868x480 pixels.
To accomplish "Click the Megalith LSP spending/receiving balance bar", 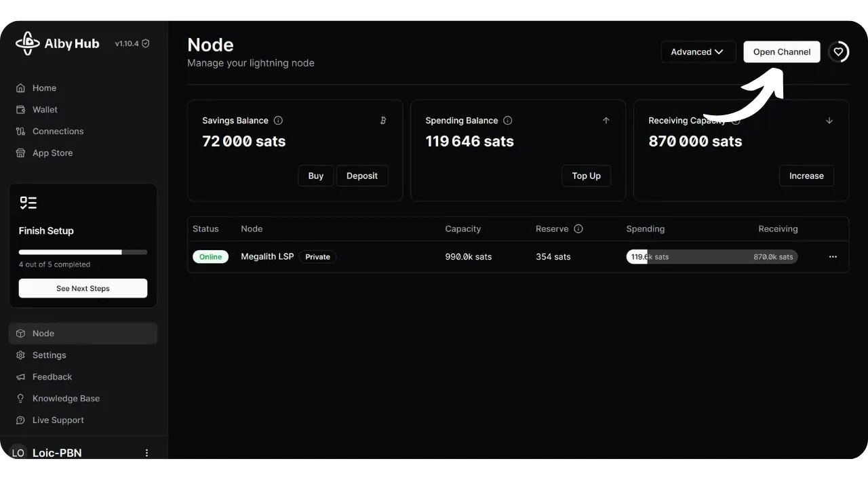I will coord(711,257).
